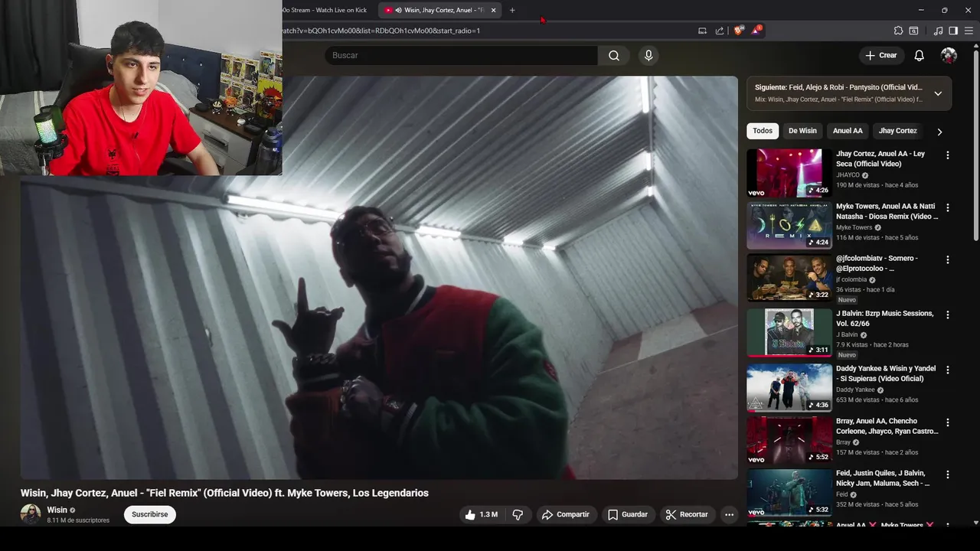Click the Fiel Remix video player
Screen dimensions: 980x551
379,277
